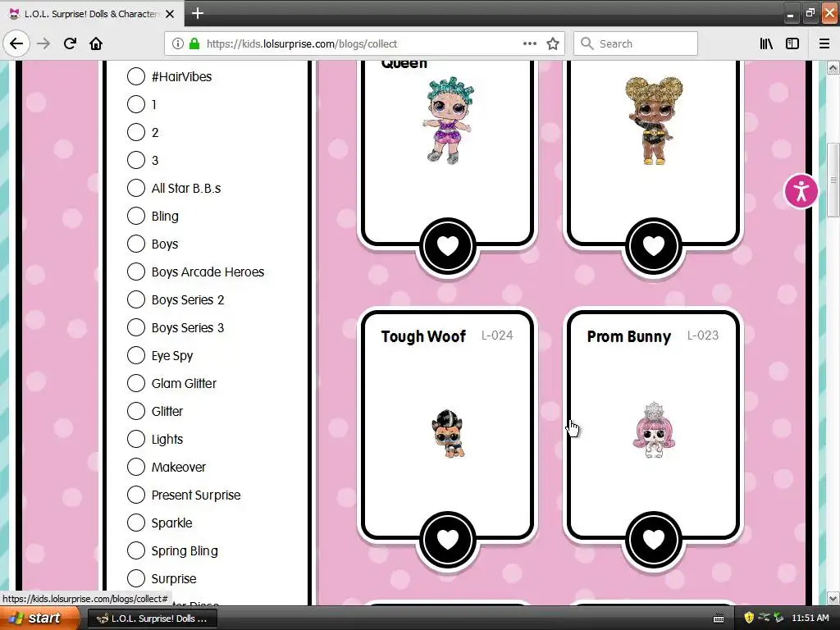Go back to the previous page
Screen dimensions: 840x630
[16, 43]
